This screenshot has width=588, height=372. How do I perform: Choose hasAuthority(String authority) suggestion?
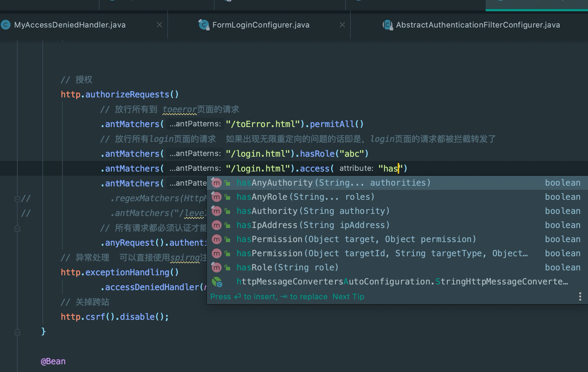coord(397,211)
